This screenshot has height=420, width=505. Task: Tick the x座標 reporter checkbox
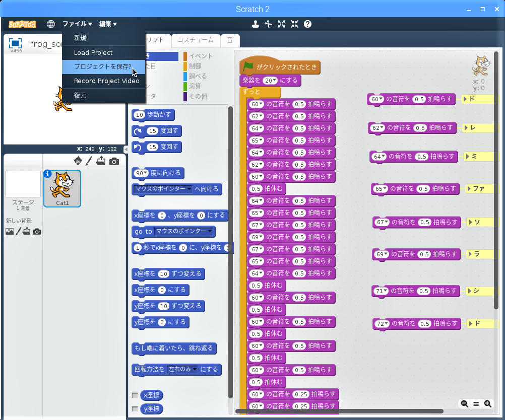[x=135, y=395]
